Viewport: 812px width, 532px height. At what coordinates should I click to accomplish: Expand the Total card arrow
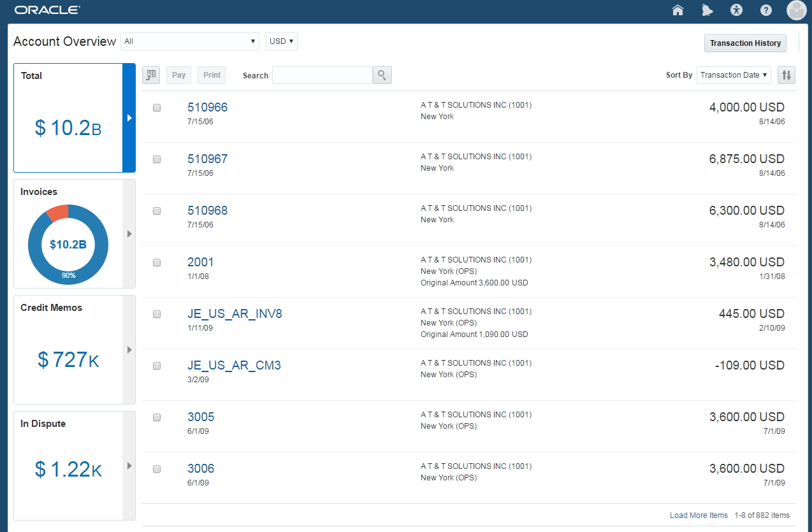129,118
